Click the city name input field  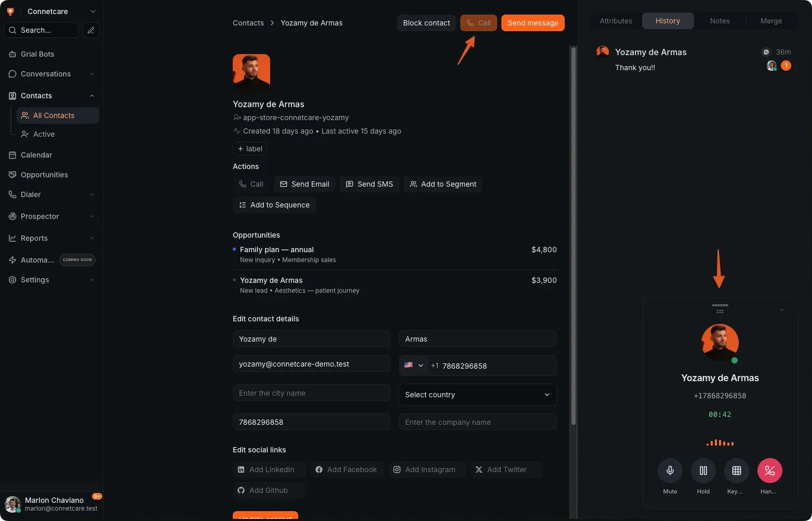click(312, 393)
